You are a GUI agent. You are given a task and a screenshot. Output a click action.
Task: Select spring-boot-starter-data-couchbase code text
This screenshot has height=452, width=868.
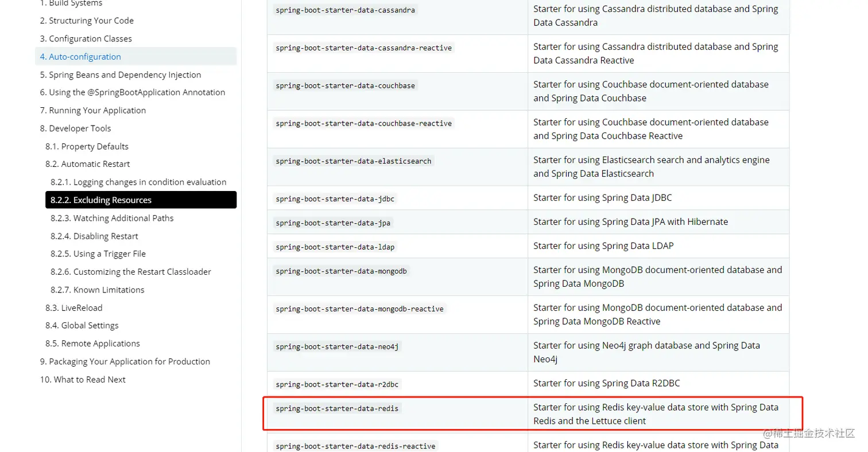tap(345, 85)
